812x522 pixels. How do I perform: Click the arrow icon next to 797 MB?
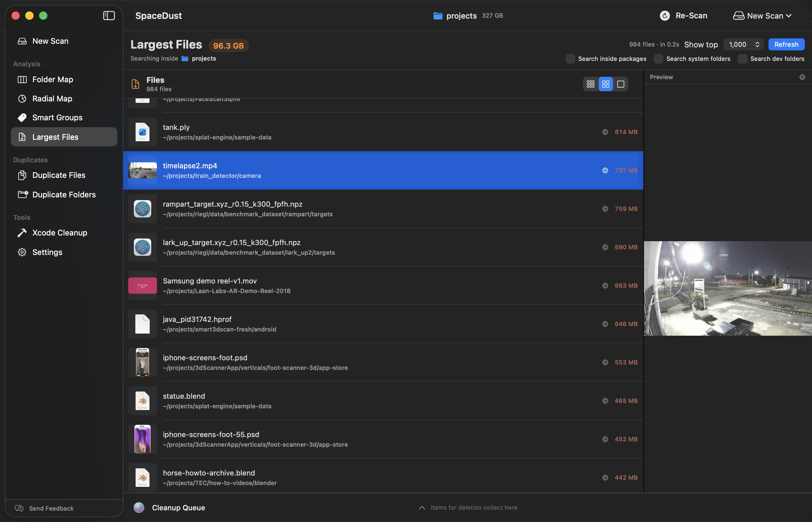(605, 170)
